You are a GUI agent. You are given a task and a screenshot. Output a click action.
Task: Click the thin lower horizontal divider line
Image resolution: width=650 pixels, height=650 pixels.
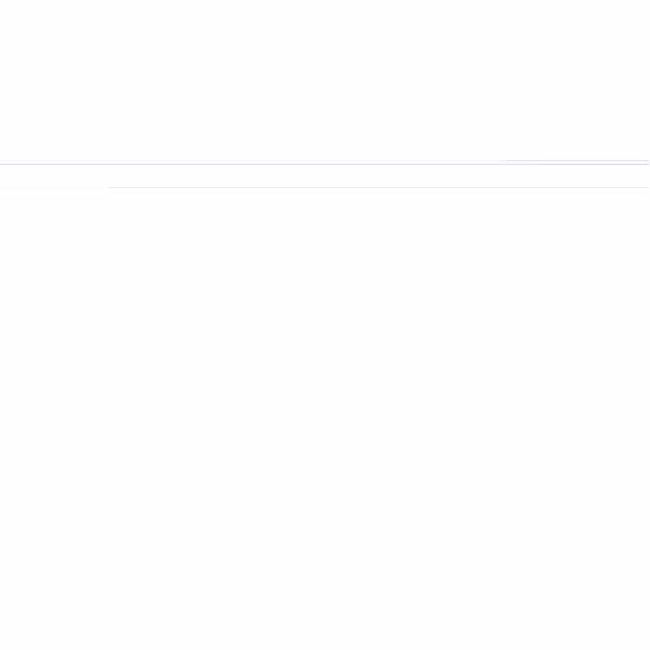click(378, 187)
